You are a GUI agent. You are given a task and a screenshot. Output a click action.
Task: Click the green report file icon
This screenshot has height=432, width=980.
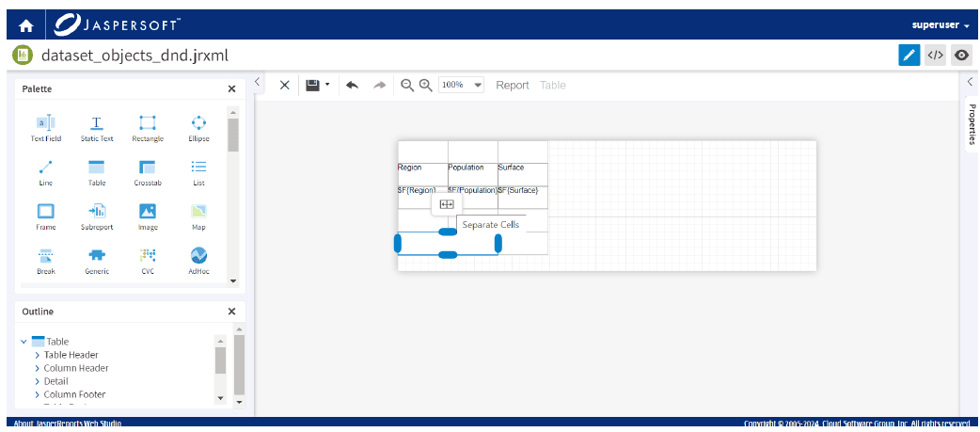(24, 55)
